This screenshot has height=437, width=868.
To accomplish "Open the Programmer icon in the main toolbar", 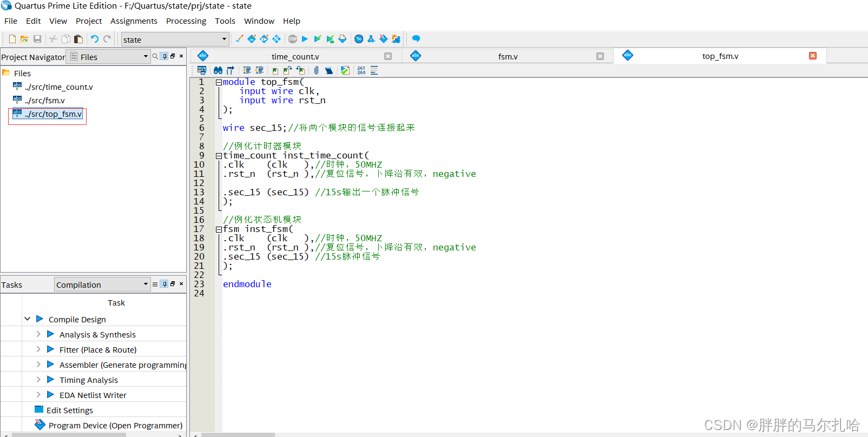I will click(383, 39).
